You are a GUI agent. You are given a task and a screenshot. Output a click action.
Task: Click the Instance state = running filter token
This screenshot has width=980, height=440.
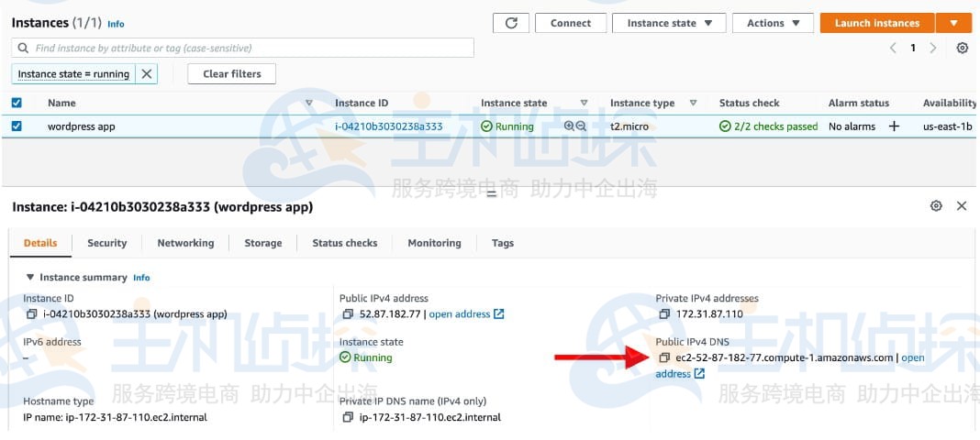click(x=73, y=73)
